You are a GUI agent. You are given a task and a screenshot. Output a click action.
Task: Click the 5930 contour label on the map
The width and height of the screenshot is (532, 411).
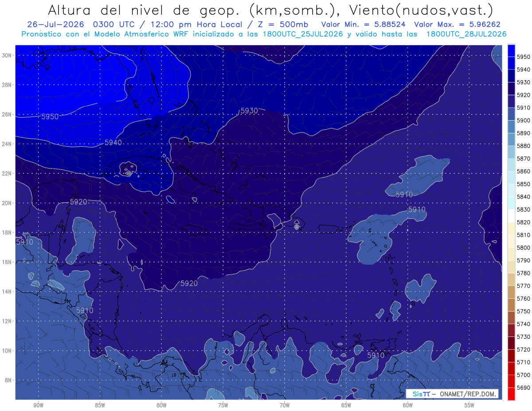pyautogui.click(x=249, y=111)
